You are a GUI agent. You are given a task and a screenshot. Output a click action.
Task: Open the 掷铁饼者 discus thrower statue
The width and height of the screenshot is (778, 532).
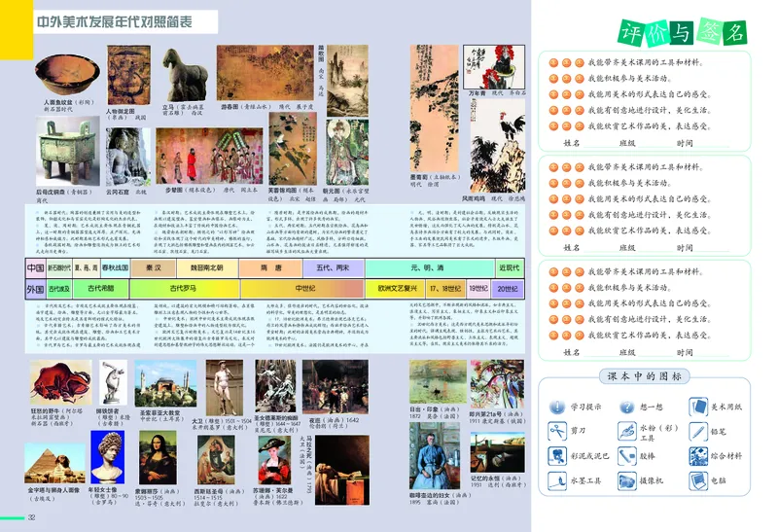(x=113, y=382)
